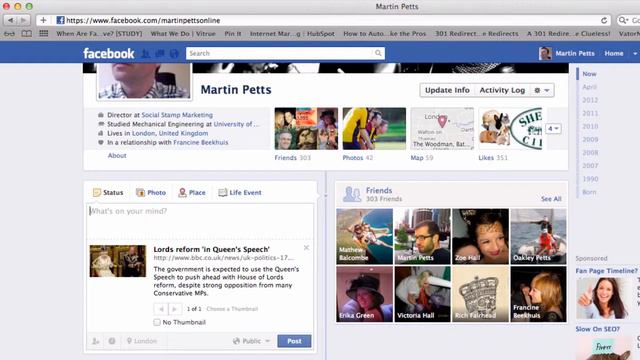Image resolution: width=640 pixels, height=360 pixels.
Task: Select the Life Event tab
Action: (x=240, y=192)
